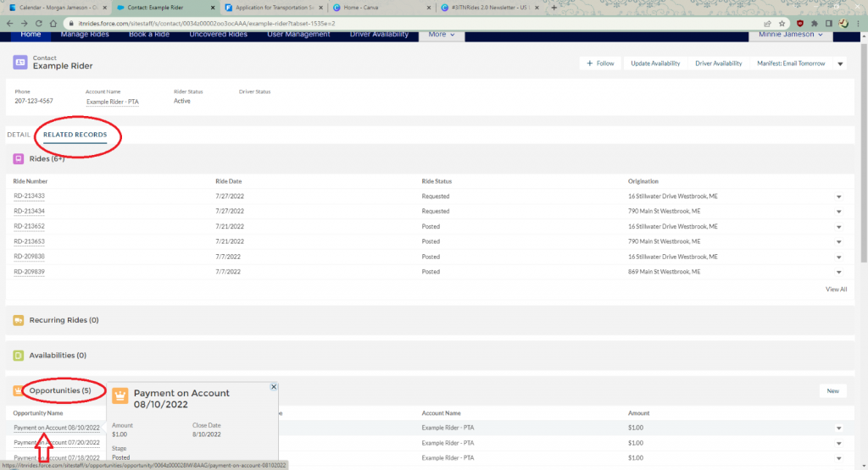Expand the More navigation menu
The width and height of the screenshot is (868, 470).
[442, 35]
